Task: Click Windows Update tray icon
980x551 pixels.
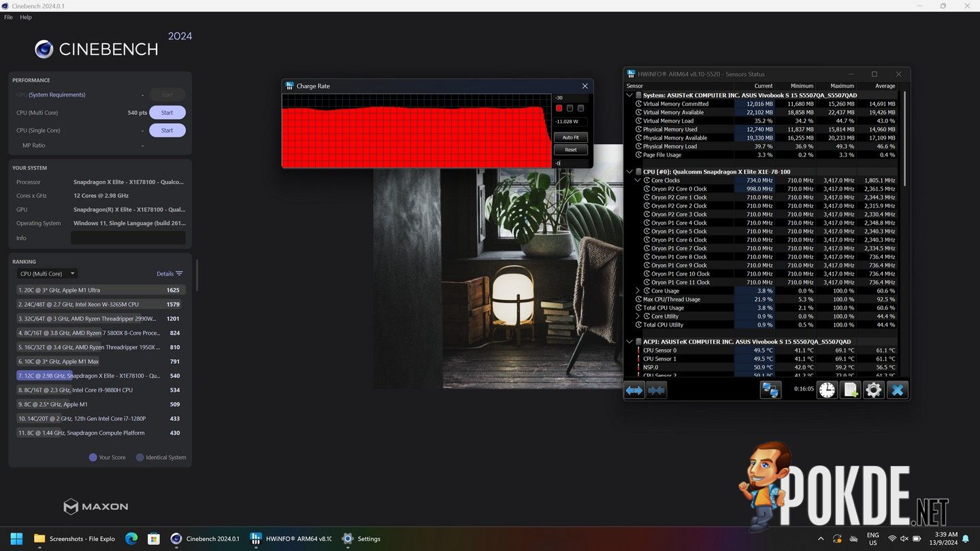Action: tap(837, 539)
